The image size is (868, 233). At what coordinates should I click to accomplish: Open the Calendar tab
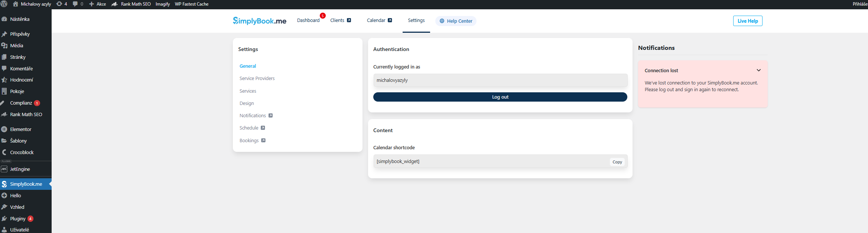(x=376, y=20)
